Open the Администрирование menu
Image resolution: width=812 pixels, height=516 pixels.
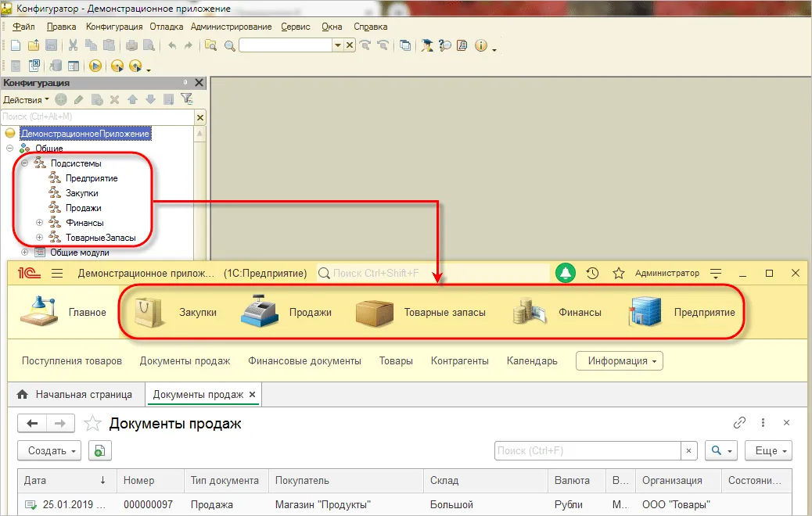(231, 27)
